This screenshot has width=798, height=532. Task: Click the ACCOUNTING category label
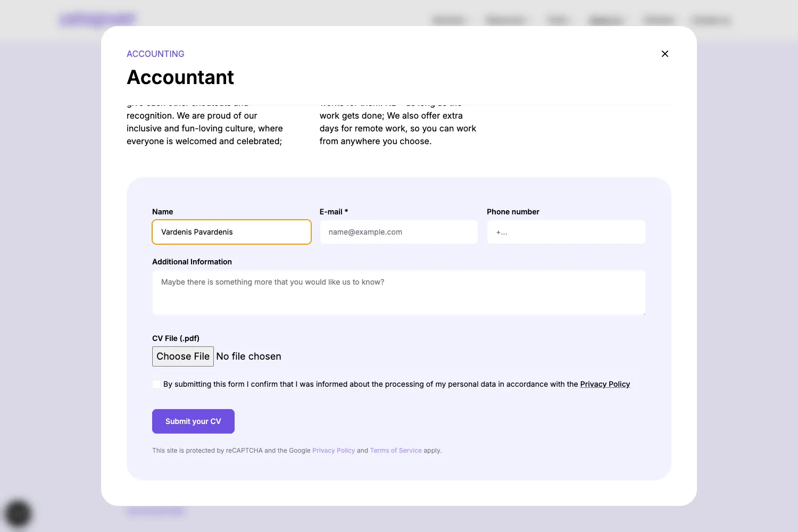(x=155, y=54)
